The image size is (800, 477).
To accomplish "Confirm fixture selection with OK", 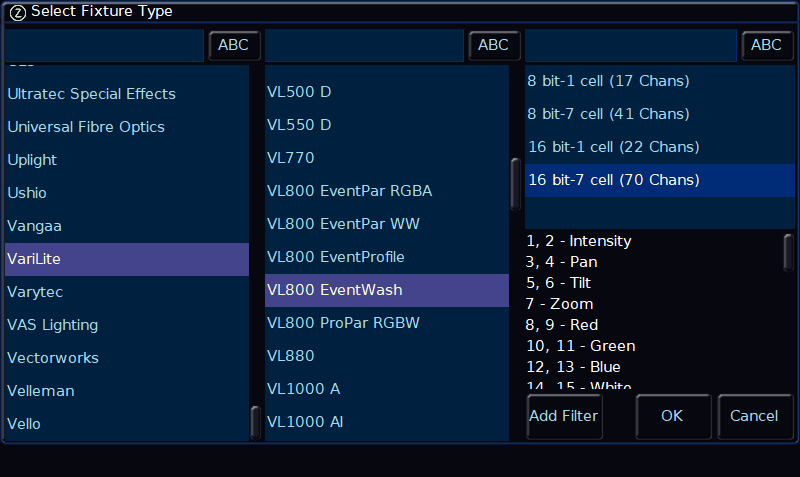I will tap(673, 416).
